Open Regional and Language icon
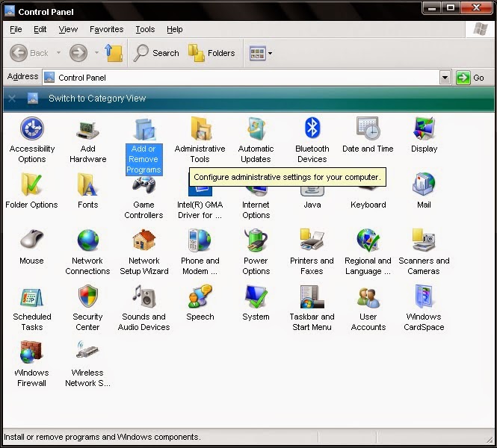Image resolution: width=497 pixels, height=448 pixels. [x=368, y=240]
